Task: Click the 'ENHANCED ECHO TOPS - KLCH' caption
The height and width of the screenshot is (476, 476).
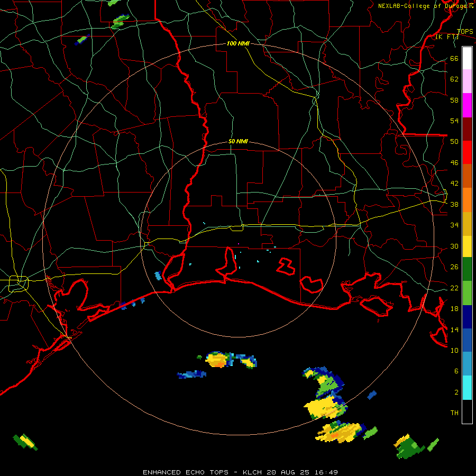Action: click(x=203, y=472)
